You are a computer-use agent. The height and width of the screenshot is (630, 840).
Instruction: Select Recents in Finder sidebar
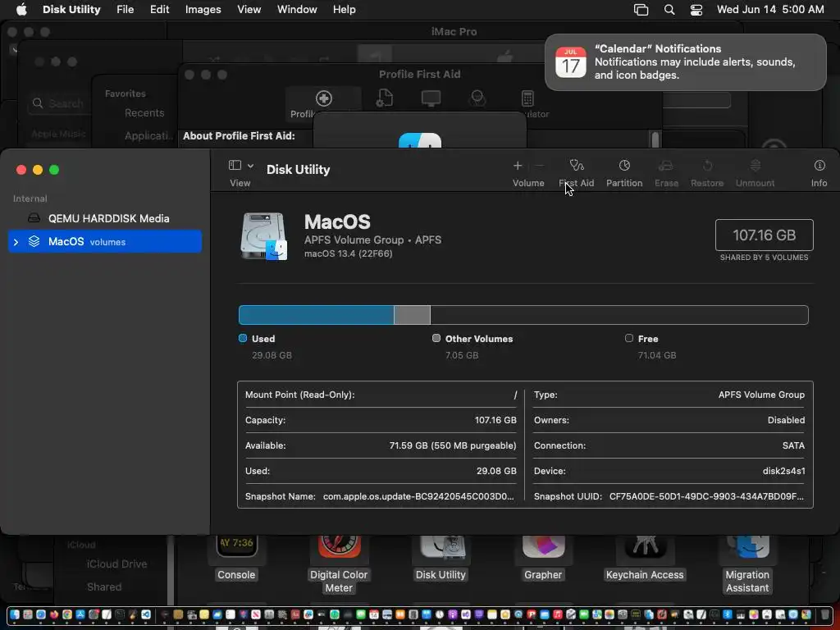[x=144, y=113]
